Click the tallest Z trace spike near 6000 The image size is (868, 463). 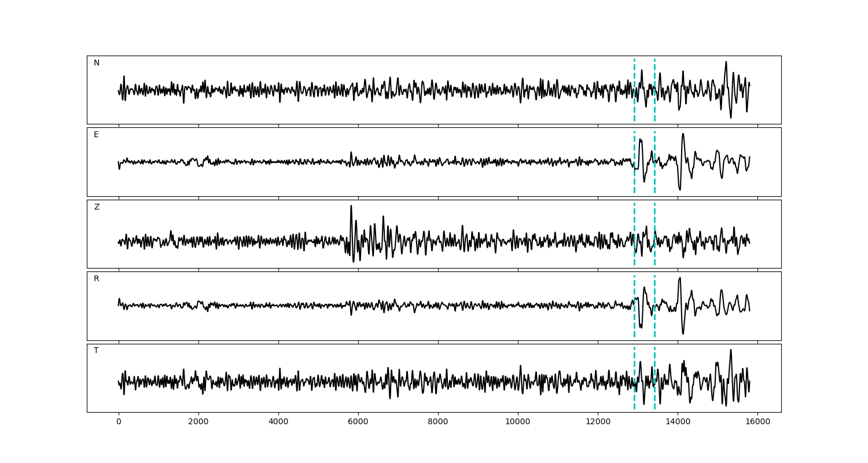pos(351,207)
